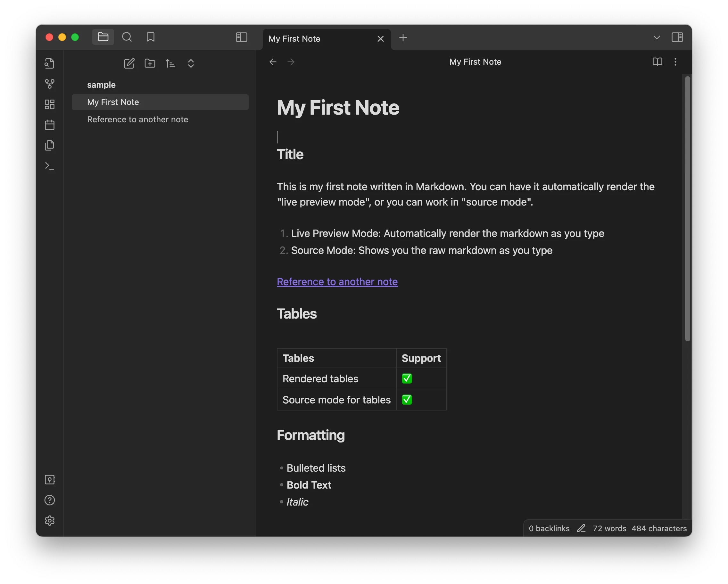Toggle the left sidebar
Image resolution: width=728 pixels, height=584 pixels.
pos(241,37)
